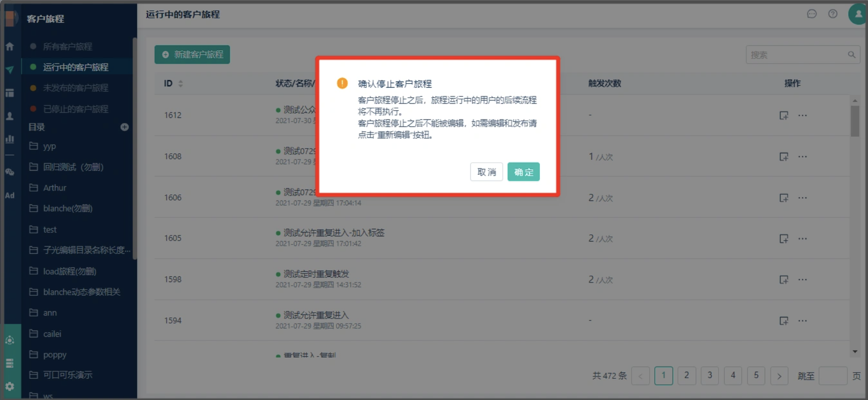Go to page 5
This screenshot has width=868, height=400.
pos(756,375)
